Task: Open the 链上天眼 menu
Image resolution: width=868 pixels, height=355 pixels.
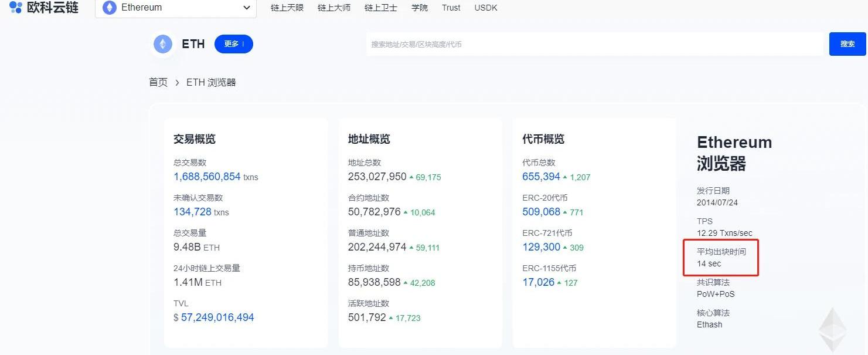Action: click(287, 8)
